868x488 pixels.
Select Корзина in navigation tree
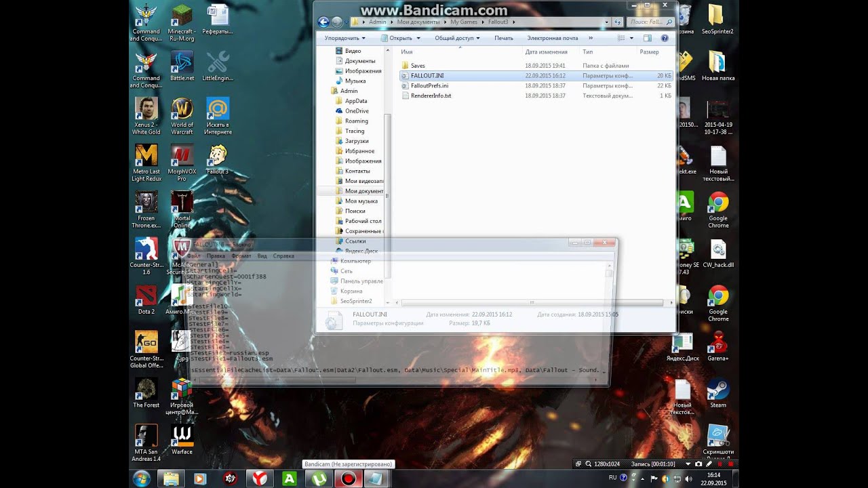pyautogui.click(x=351, y=291)
